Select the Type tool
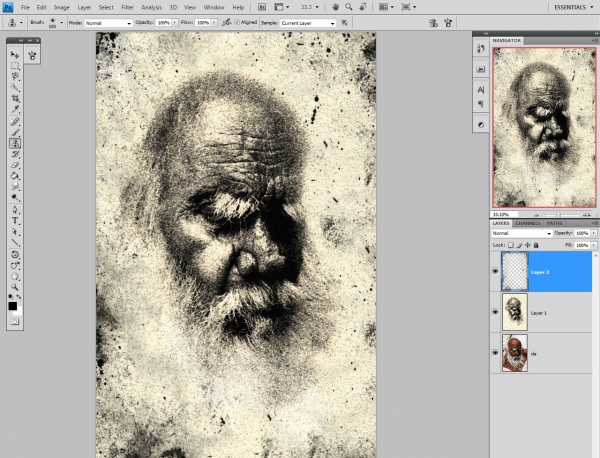 15,221
